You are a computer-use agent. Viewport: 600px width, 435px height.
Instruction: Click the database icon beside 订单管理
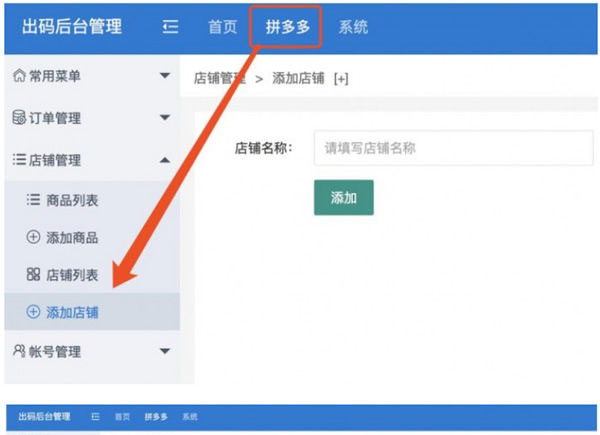click(x=19, y=117)
